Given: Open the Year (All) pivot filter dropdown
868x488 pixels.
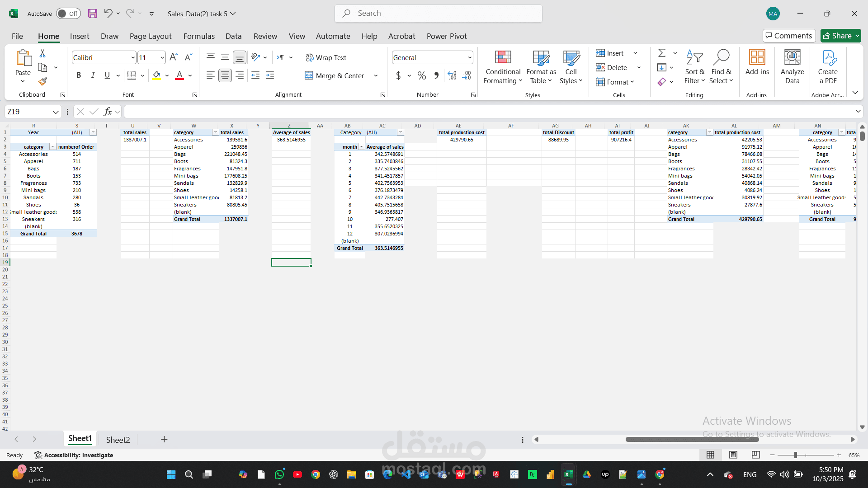Looking at the screenshot, I should 93,132.
